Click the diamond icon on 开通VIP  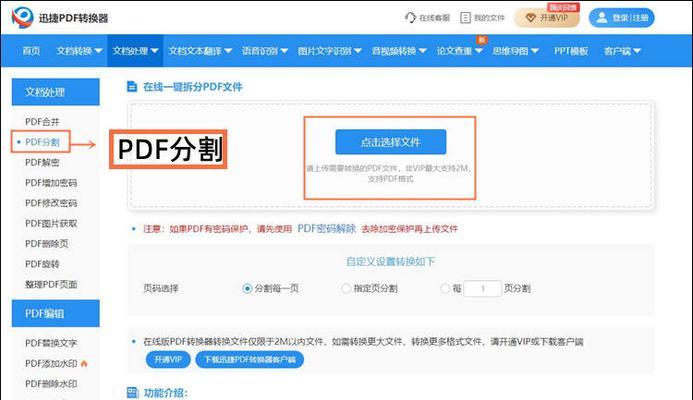530,18
